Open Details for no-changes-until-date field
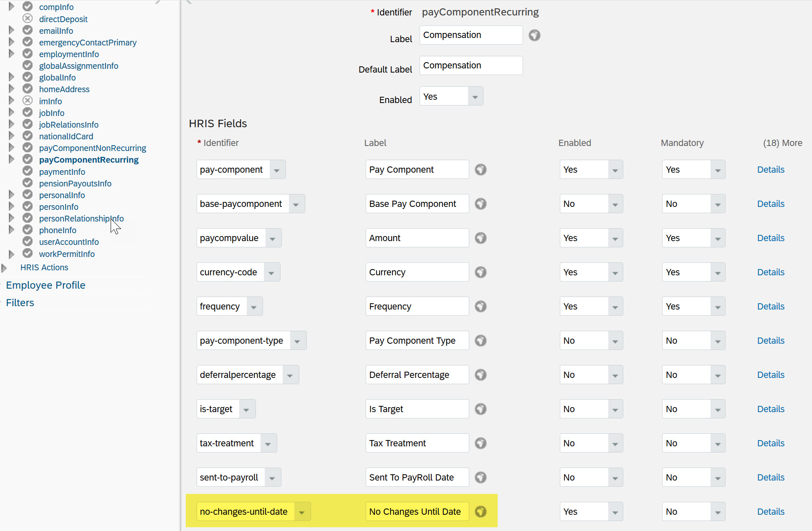 (771, 512)
